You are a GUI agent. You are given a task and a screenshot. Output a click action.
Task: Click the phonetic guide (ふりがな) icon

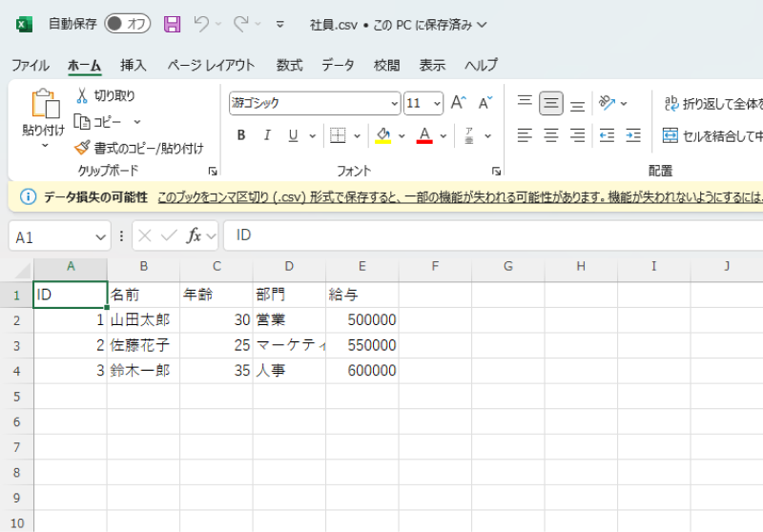coord(469,135)
